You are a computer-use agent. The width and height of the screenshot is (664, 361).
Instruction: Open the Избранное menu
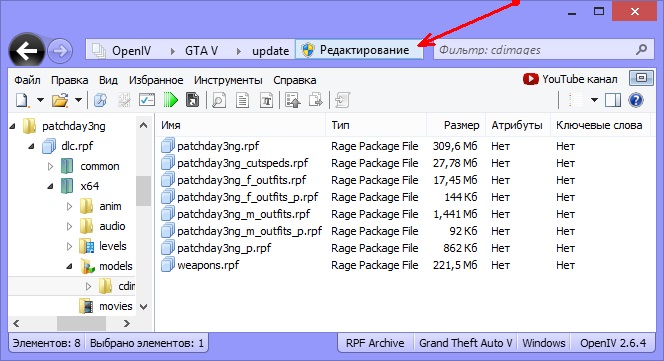pyautogui.click(x=156, y=80)
